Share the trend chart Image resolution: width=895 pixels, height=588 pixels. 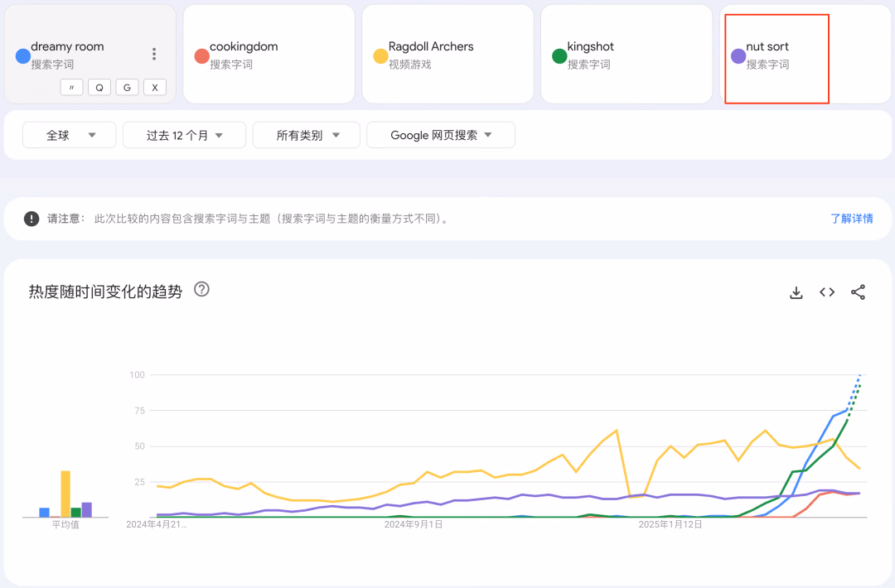(x=858, y=292)
